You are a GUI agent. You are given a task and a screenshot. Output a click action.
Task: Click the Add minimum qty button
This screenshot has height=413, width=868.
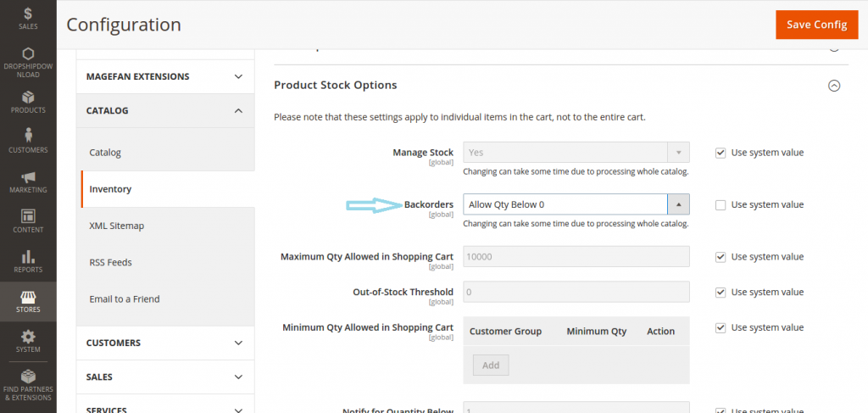491,366
